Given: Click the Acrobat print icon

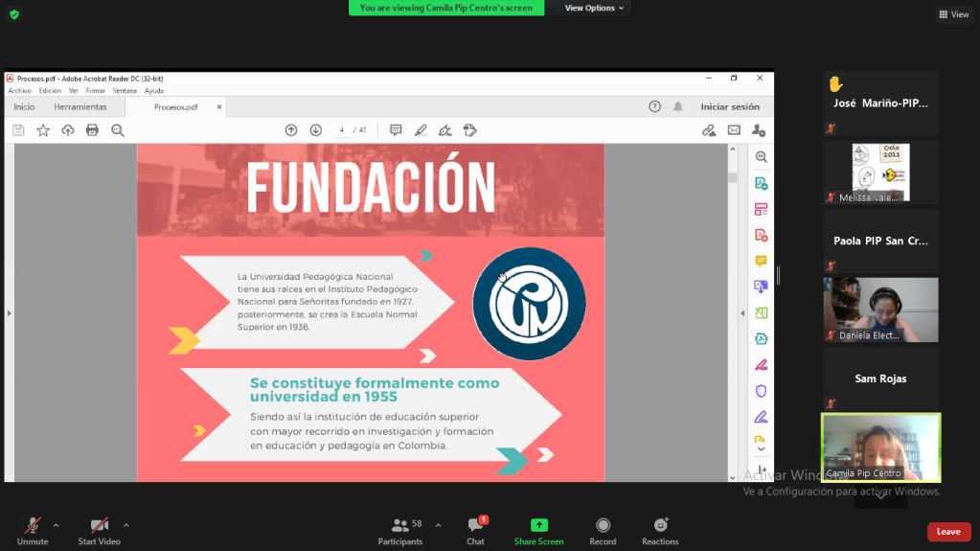Looking at the screenshot, I should tap(92, 130).
